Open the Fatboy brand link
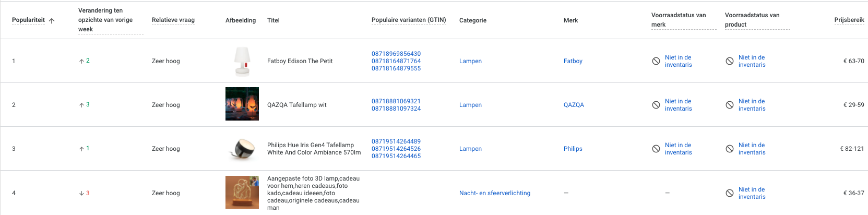This screenshot has width=868, height=215. 573,61
